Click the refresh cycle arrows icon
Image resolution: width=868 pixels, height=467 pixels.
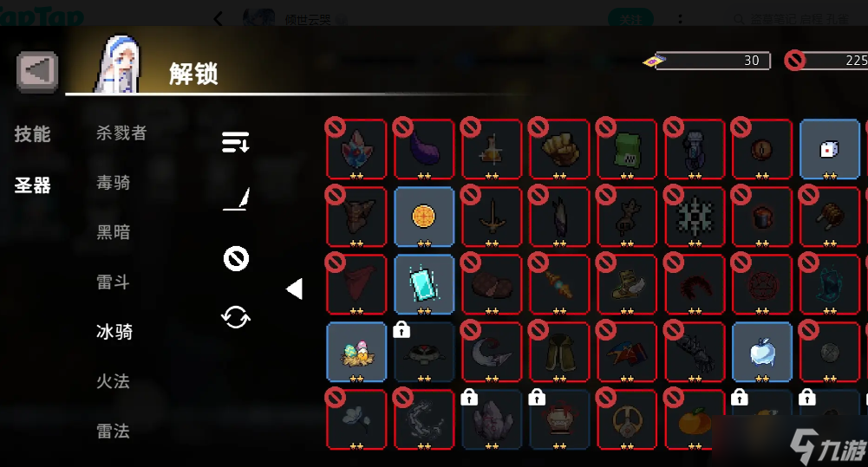coord(236,317)
